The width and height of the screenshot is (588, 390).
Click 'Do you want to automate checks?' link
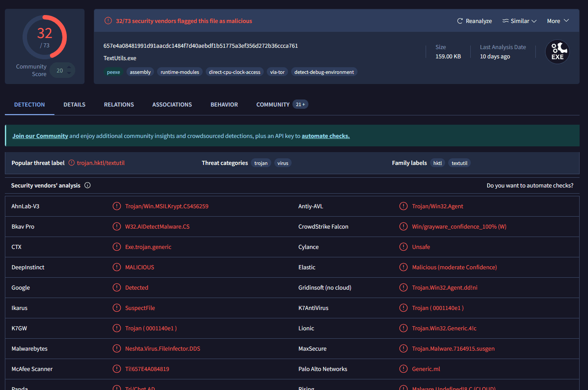(530, 185)
